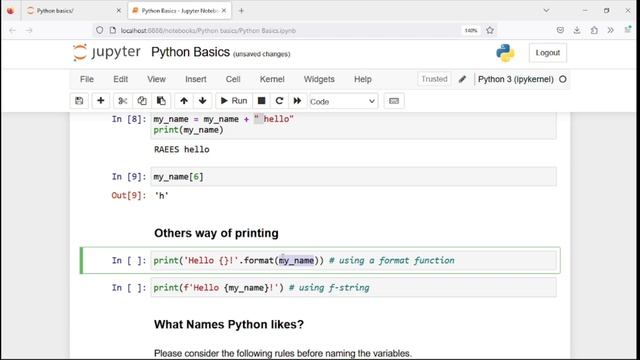Restart kernel and run all cells icon
The height and width of the screenshot is (360, 640).
click(297, 101)
